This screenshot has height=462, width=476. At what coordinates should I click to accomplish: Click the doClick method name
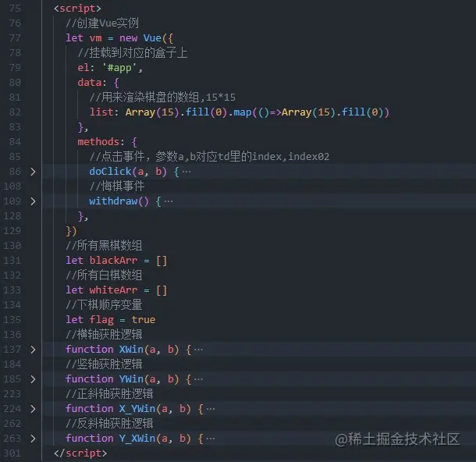110,172
